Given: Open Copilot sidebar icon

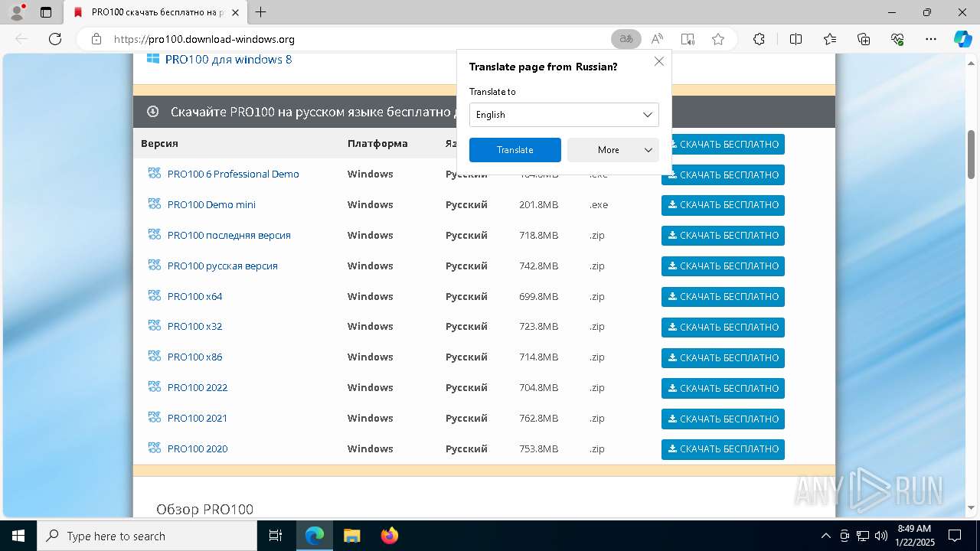Looking at the screenshot, I should click(x=962, y=39).
